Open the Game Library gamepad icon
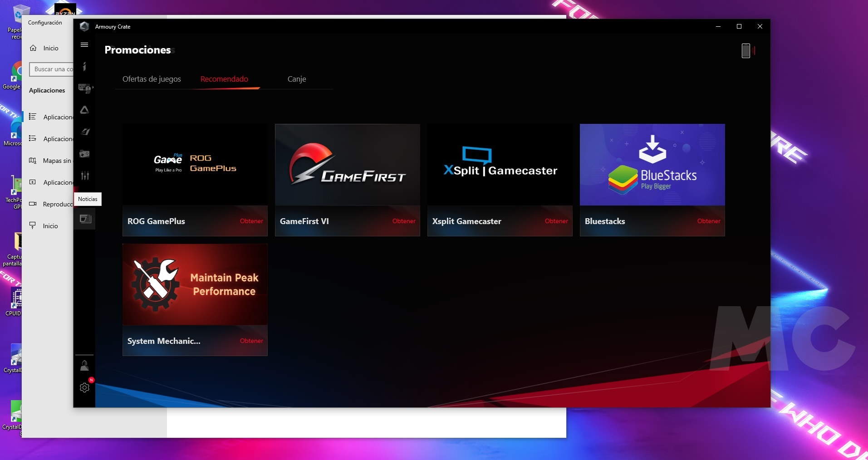 coord(84,154)
